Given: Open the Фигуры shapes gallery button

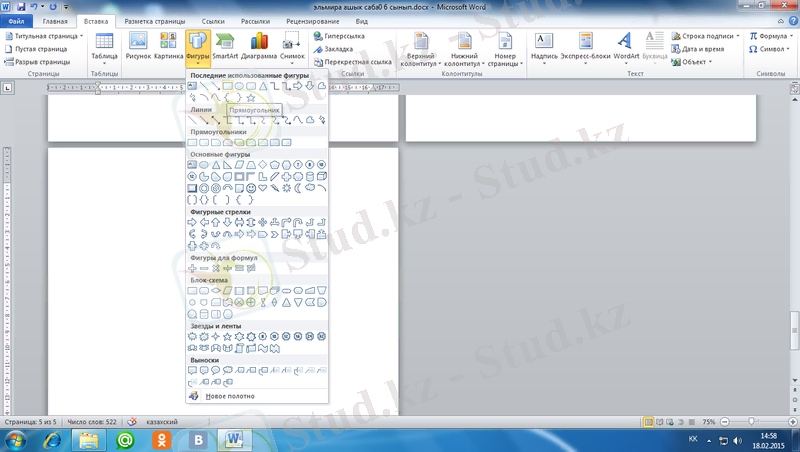Looking at the screenshot, I should (x=197, y=46).
